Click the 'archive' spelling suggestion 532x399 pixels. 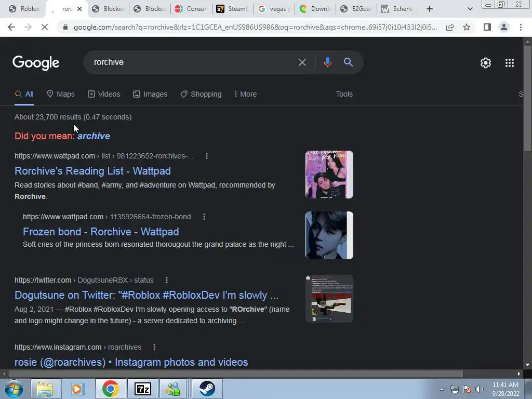[x=94, y=136]
